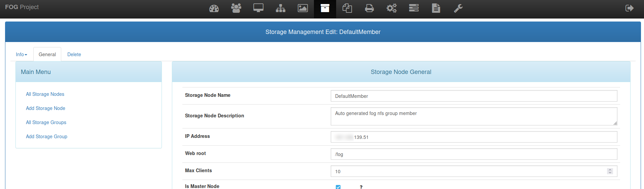Toggle the Is Master Node checkbox
The height and width of the screenshot is (189, 644).
pyautogui.click(x=338, y=187)
